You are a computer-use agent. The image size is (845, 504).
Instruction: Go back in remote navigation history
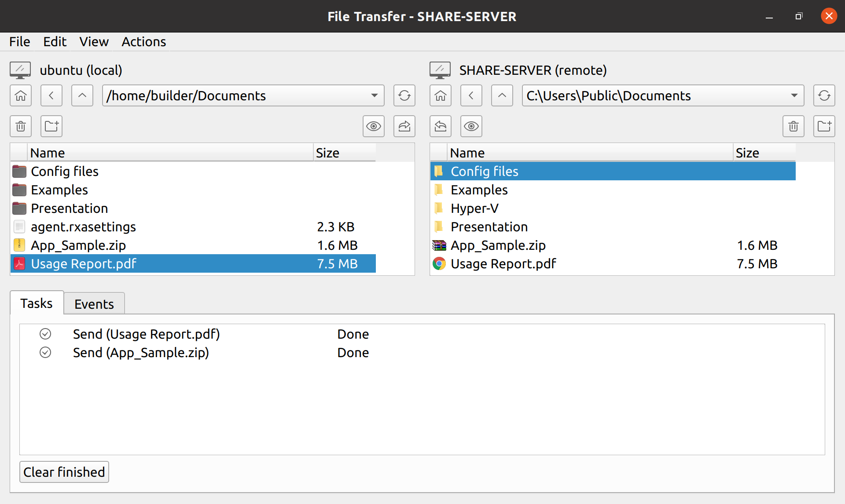(471, 95)
